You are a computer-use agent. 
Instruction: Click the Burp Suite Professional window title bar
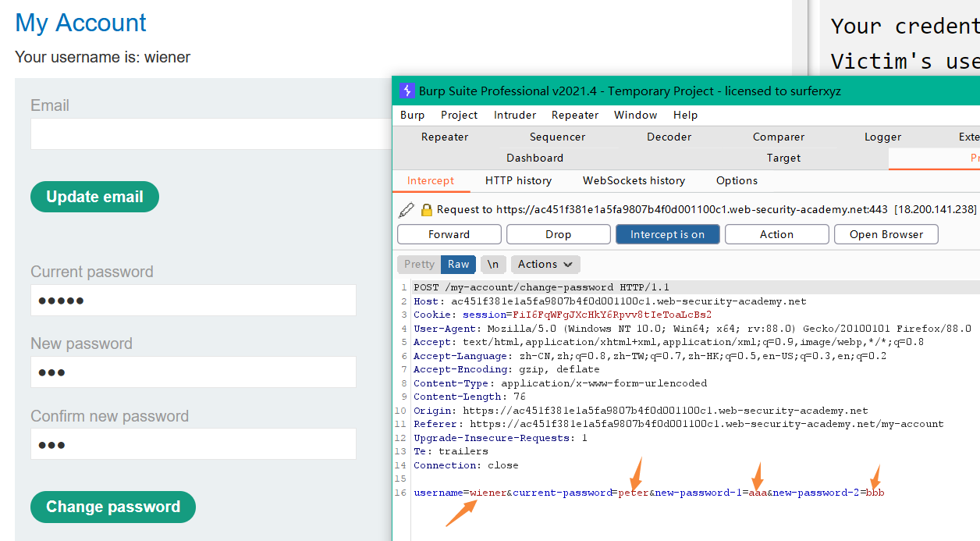pyautogui.click(x=686, y=91)
